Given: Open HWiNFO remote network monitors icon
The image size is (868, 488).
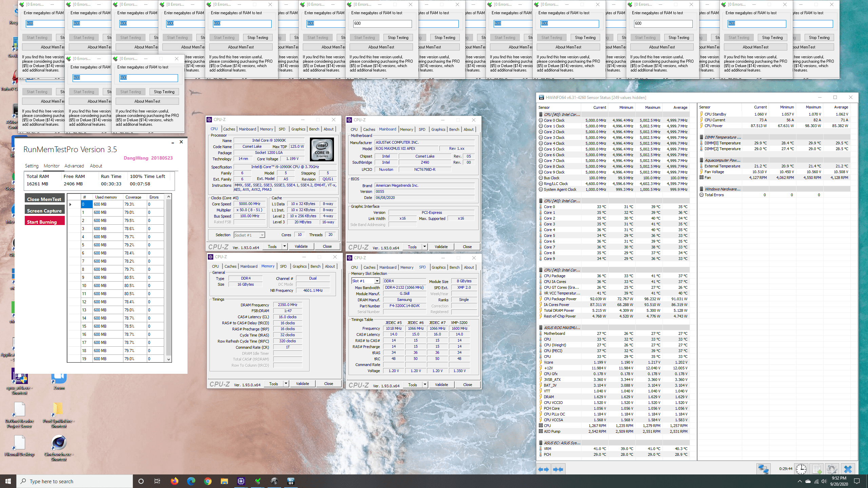Looking at the screenshot, I should click(x=763, y=469).
